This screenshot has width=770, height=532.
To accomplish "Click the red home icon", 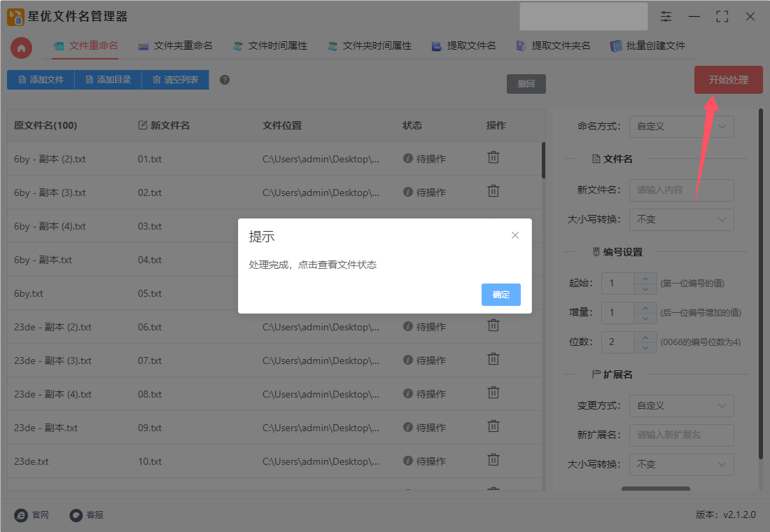I will [x=21, y=48].
